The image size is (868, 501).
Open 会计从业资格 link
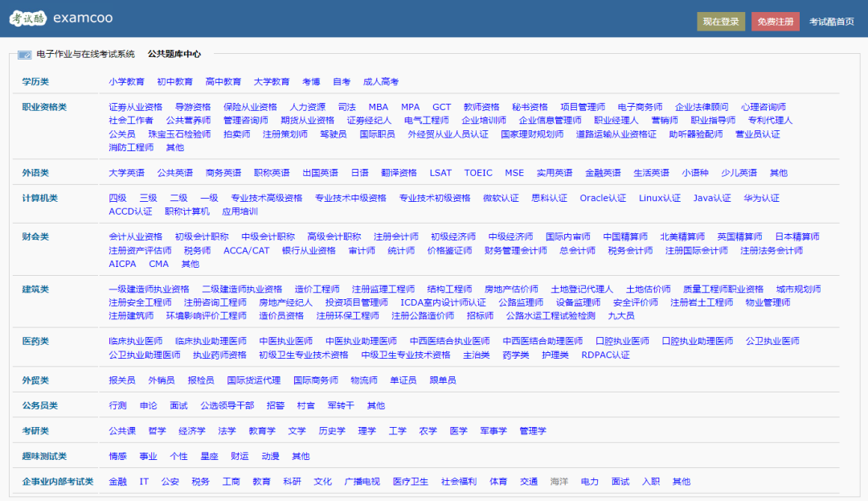tap(136, 236)
